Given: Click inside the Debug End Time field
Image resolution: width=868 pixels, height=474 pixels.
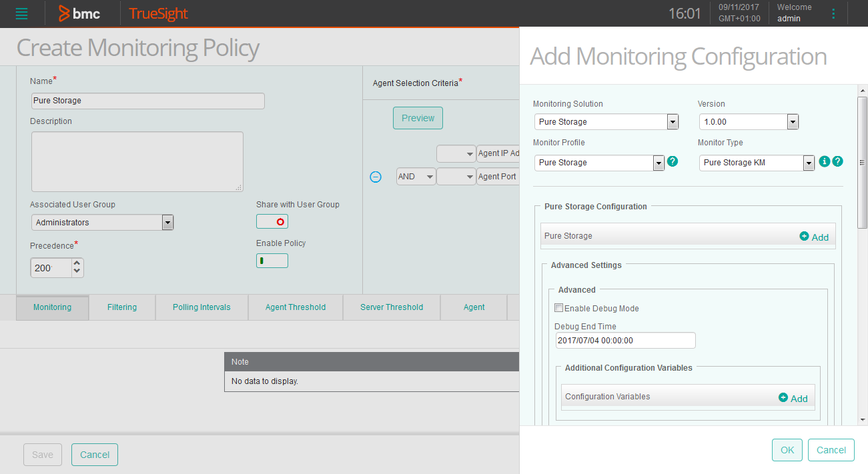Looking at the screenshot, I should 625,340.
